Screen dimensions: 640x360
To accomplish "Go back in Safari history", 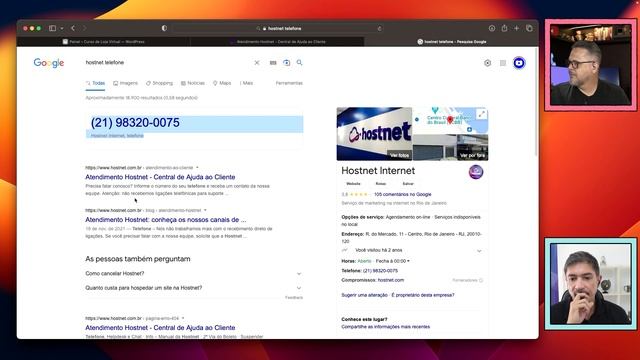I will (73, 28).
